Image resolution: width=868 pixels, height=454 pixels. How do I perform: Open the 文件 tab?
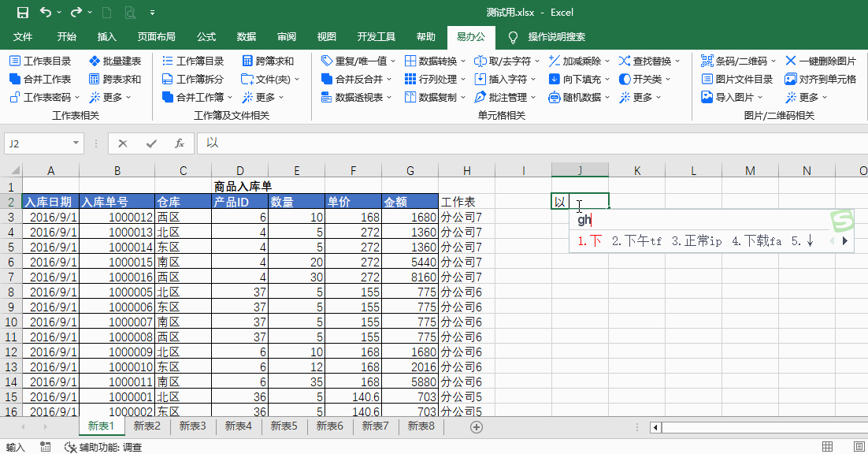pyautogui.click(x=22, y=37)
